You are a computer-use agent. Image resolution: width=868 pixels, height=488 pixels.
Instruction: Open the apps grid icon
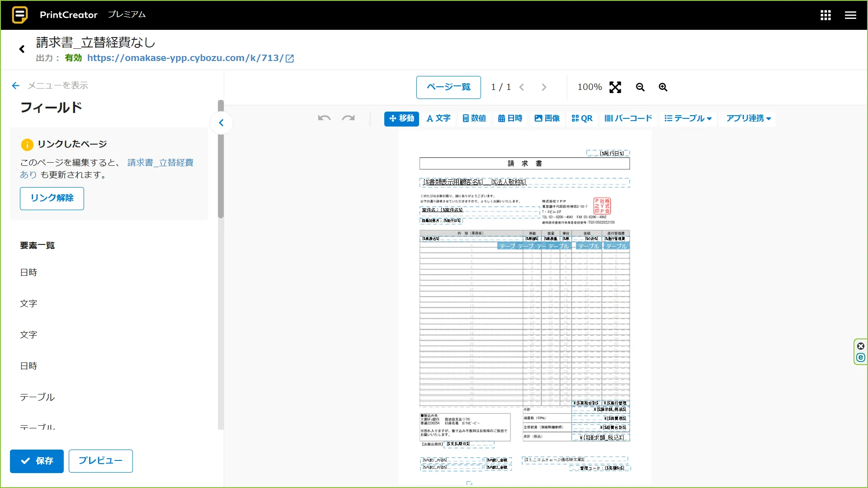point(826,15)
